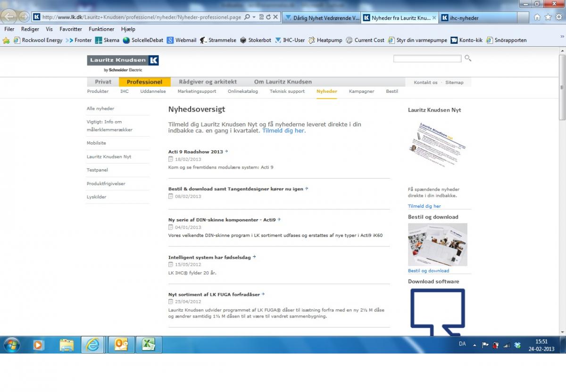566x392 pixels.
Task: Click the Lauritz Knudsen logo
Action: (123, 60)
